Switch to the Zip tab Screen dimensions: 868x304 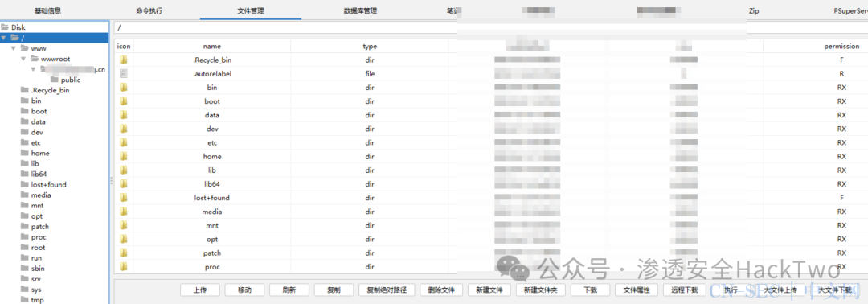(754, 10)
